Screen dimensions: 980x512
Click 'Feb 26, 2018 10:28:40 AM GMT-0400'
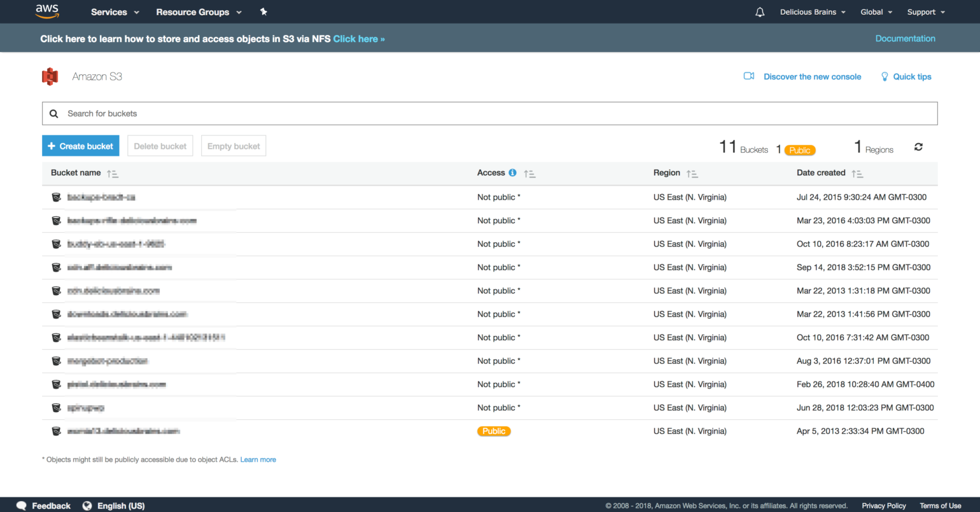pos(865,384)
